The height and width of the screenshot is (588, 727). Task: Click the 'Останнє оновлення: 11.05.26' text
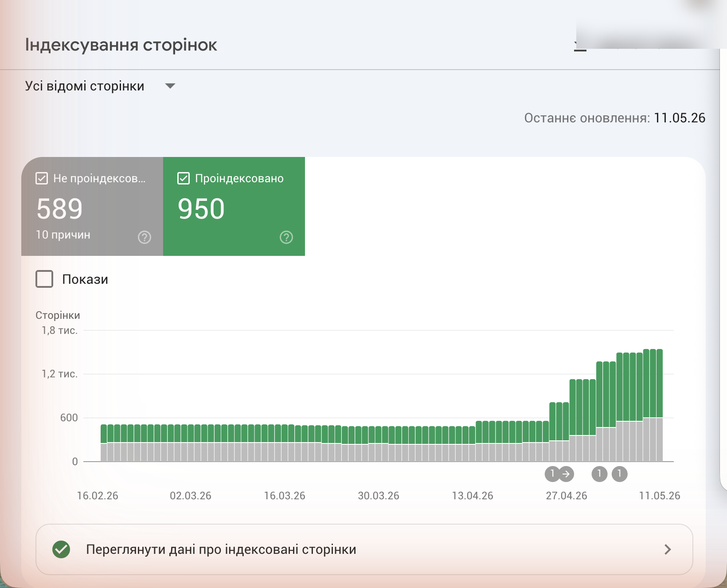pos(614,118)
